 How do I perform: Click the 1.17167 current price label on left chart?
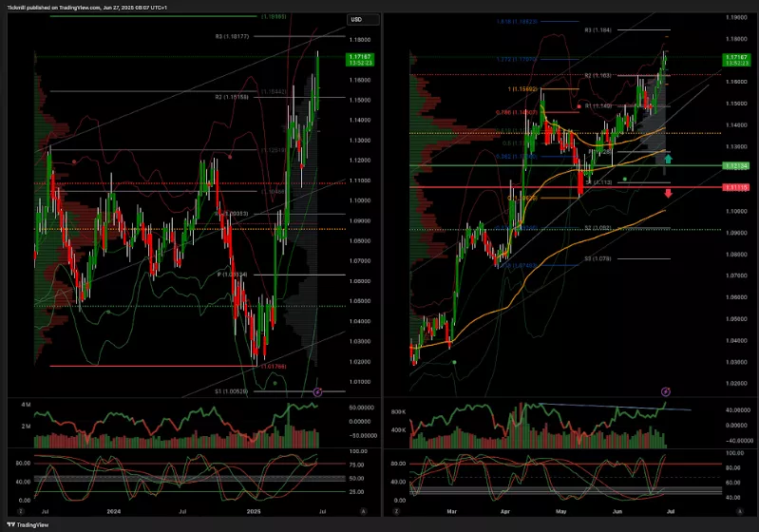[x=361, y=59]
